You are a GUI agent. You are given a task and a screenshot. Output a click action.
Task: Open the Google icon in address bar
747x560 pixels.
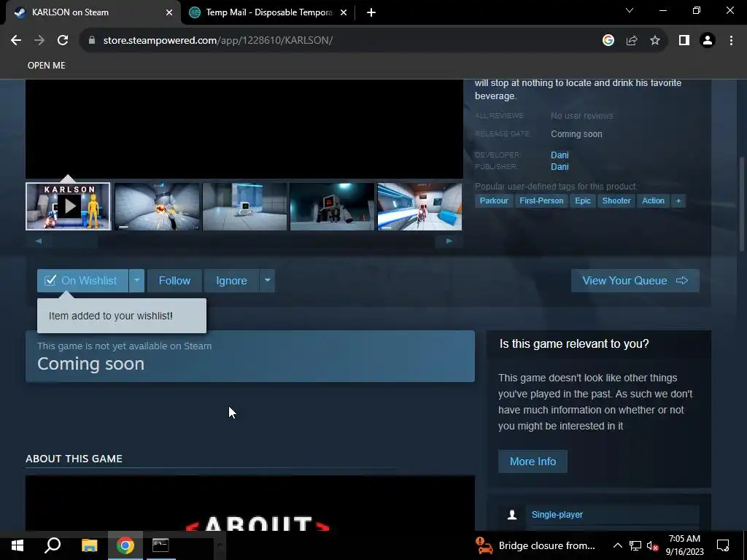[608, 40]
